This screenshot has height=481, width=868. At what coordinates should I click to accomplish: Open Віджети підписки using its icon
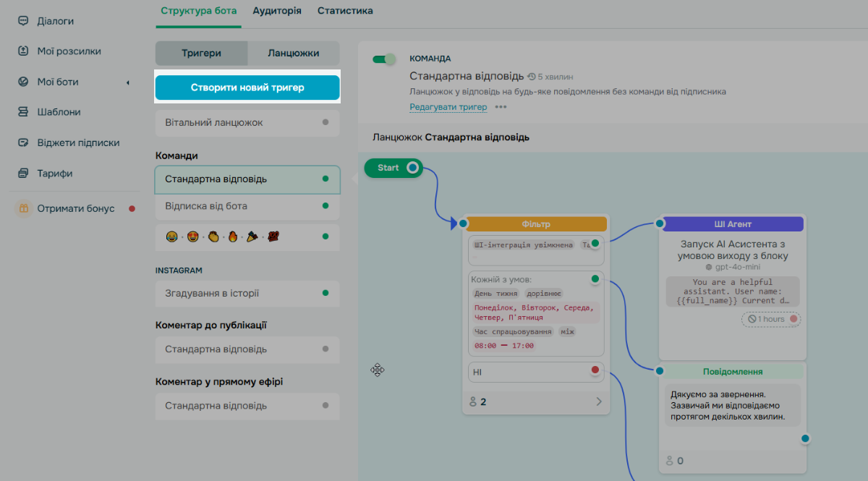pos(22,142)
